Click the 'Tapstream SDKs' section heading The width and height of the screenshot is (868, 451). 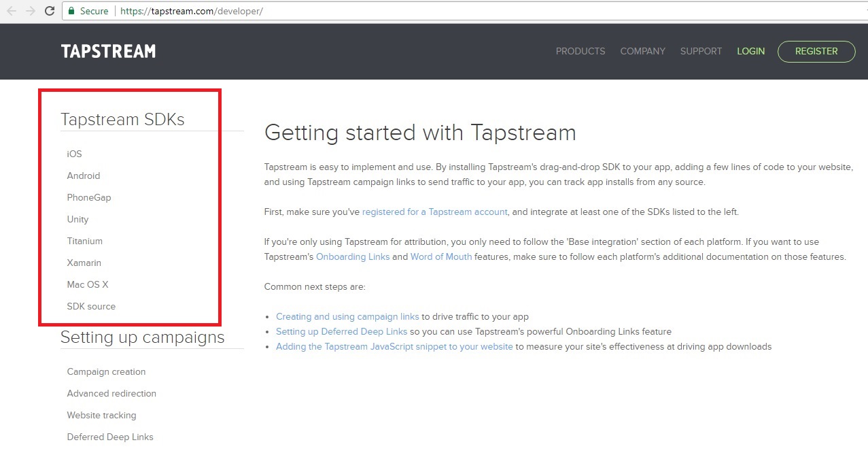(x=122, y=119)
